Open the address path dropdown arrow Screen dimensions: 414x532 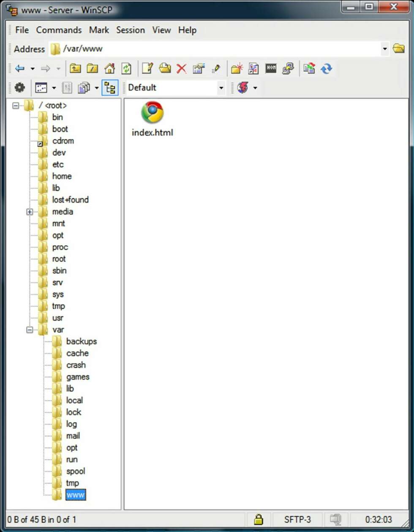pos(384,49)
